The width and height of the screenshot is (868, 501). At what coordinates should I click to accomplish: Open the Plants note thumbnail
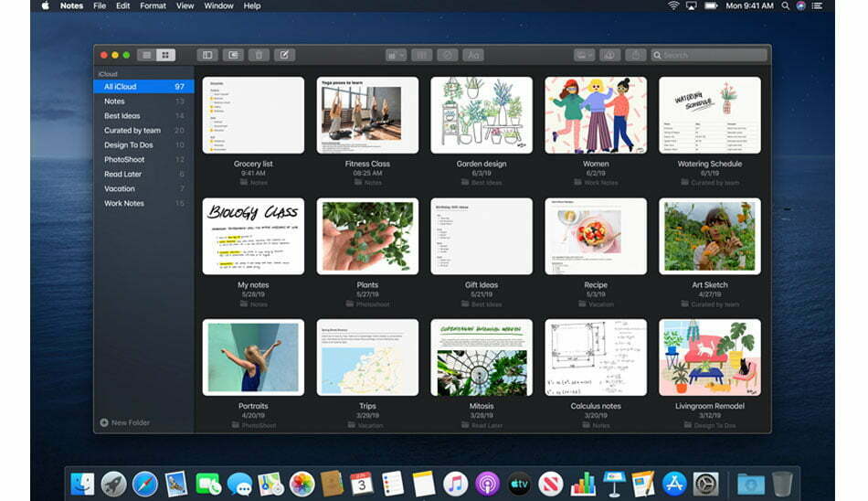[x=367, y=236]
